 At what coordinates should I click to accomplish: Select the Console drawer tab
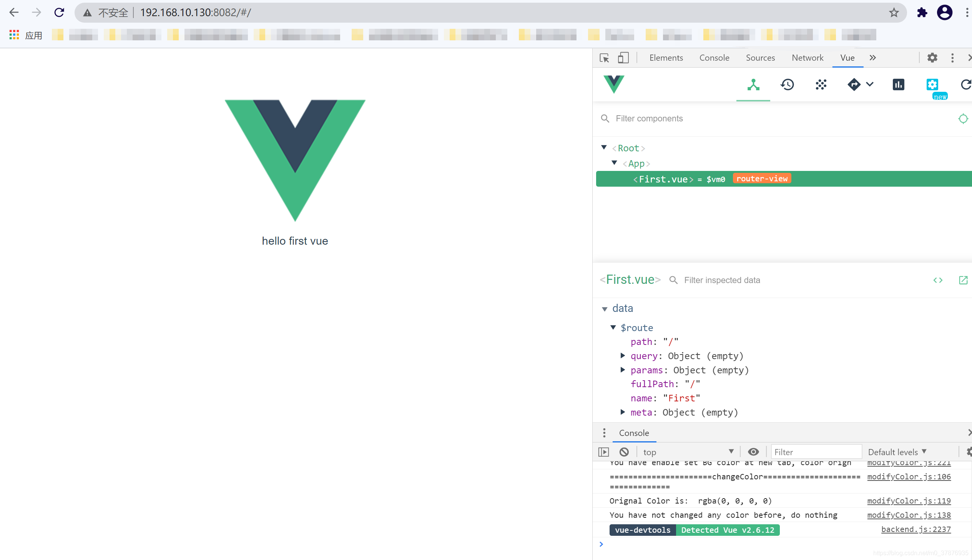coord(634,433)
